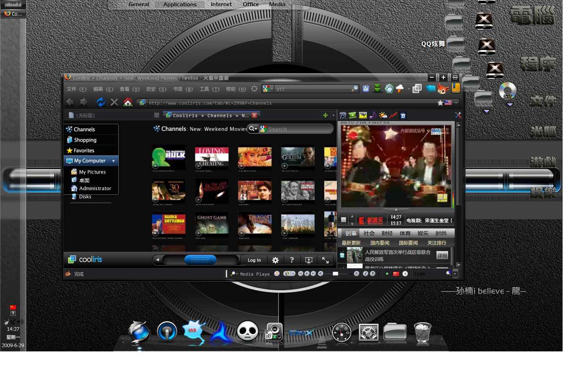572x392 pixels.
Task: Click the green double down-arrow download icon
Action: [x=377, y=89]
